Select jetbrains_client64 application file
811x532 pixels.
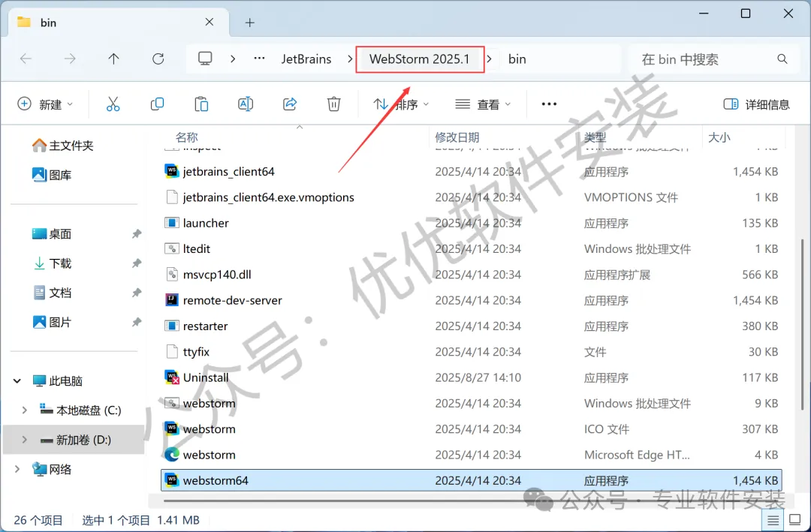pyautogui.click(x=471, y=172)
